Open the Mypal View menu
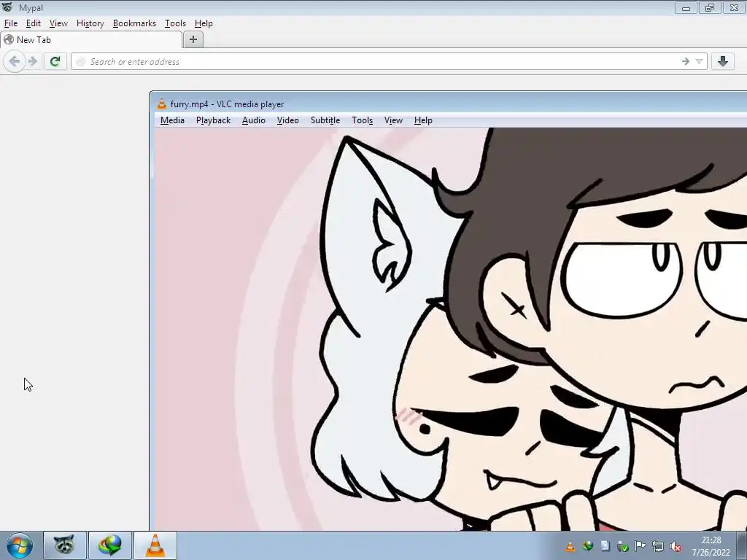This screenshot has height=560, width=747. (58, 23)
